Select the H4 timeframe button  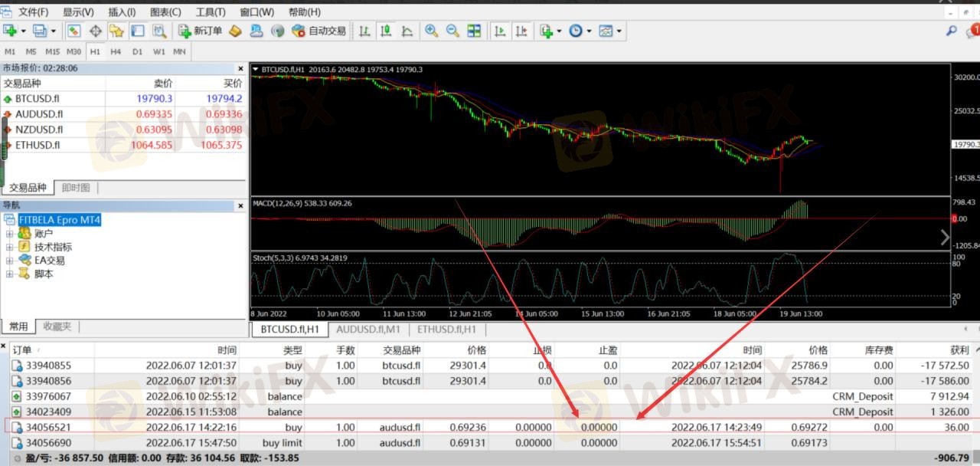(116, 51)
